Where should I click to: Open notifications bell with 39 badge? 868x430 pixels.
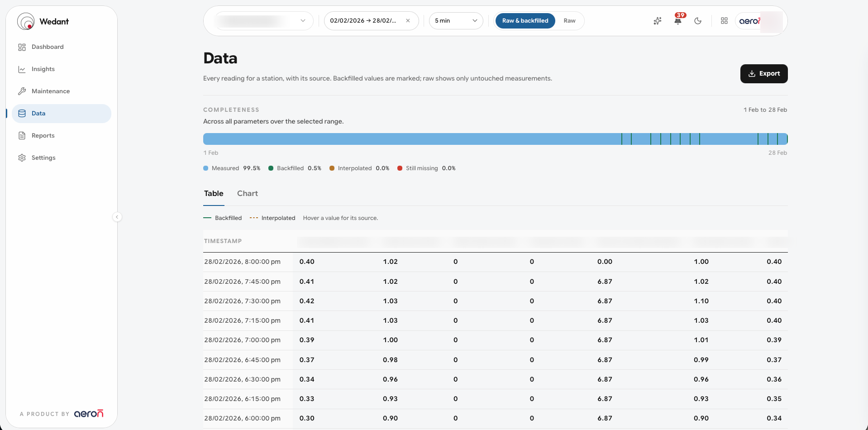(x=678, y=20)
